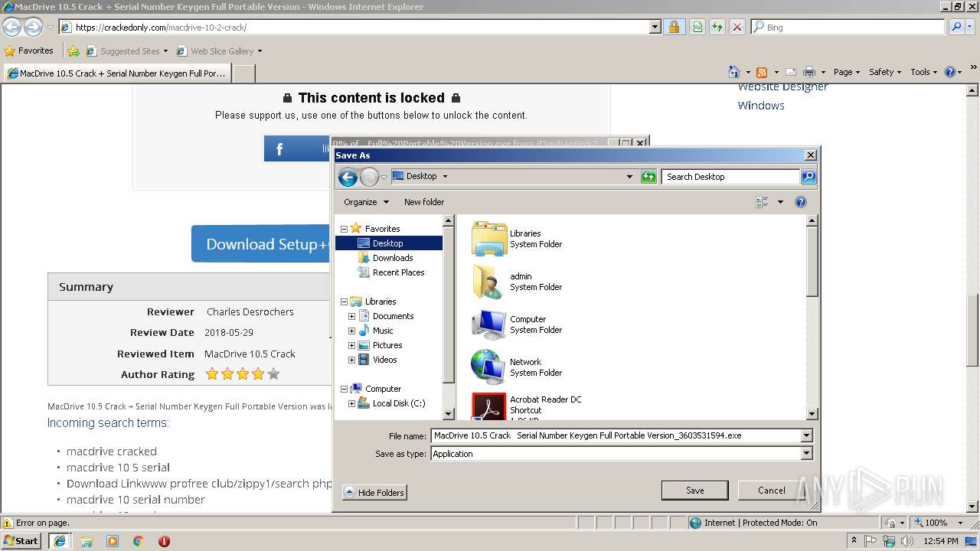Select the Network system folder
Image resolution: width=980 pixels, height=551 pixels.
(x=517, y=367)
